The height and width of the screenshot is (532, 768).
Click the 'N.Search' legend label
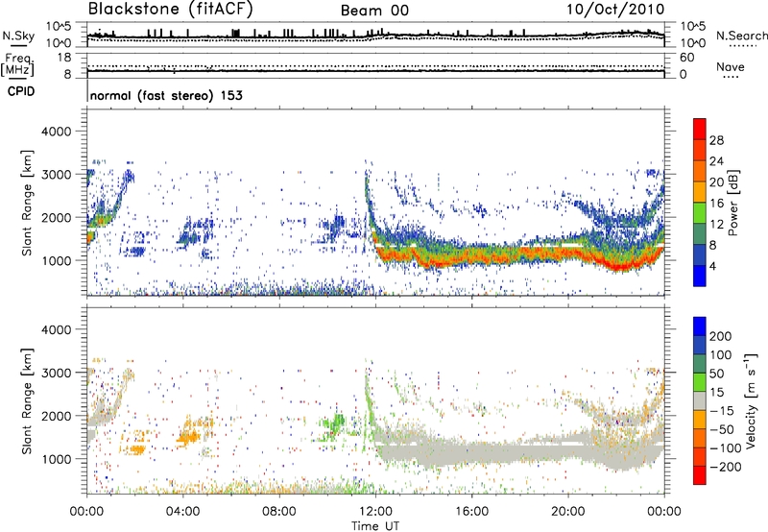pyautogui.click(x=741, y=36)
